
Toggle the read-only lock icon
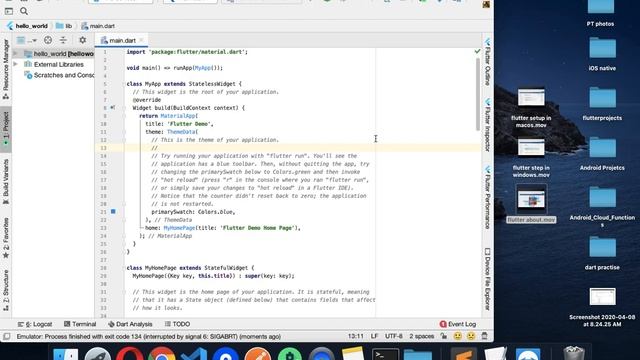coord(444,336)
